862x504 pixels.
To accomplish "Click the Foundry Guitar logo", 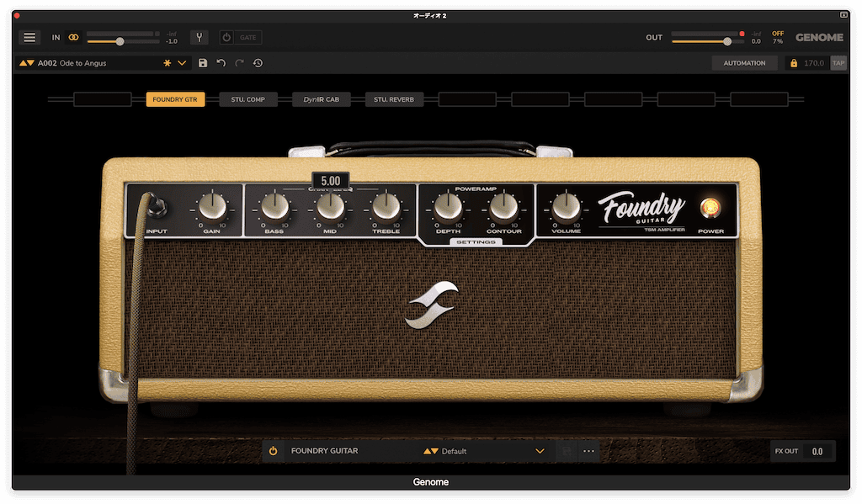I will coord(642,210).
